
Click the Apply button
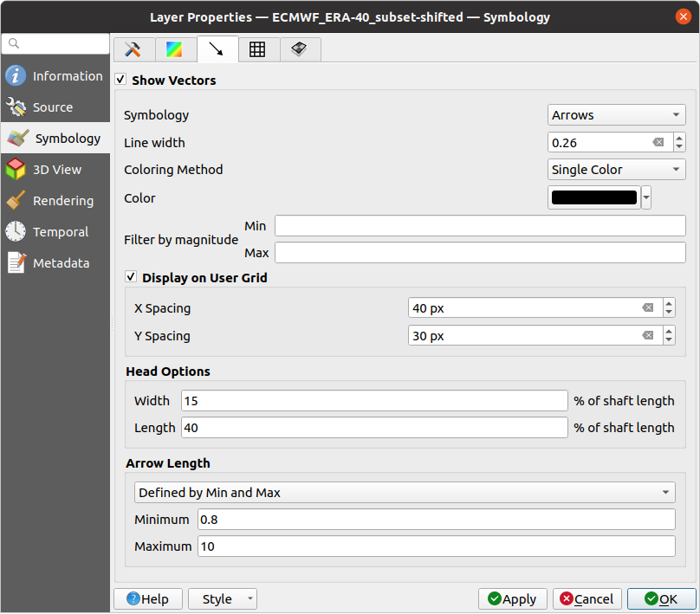(x=512, y=599)
